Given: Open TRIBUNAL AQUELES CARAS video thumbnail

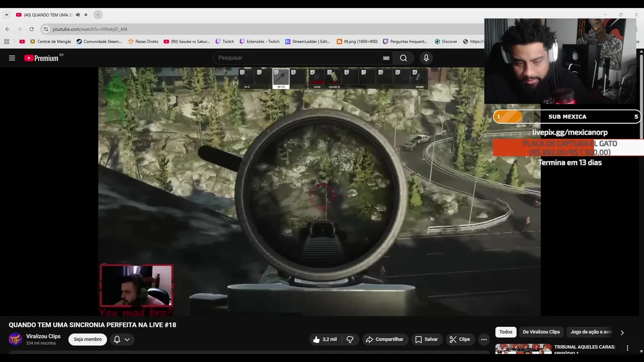Looking at the screenshot, I should pos(523,349).
